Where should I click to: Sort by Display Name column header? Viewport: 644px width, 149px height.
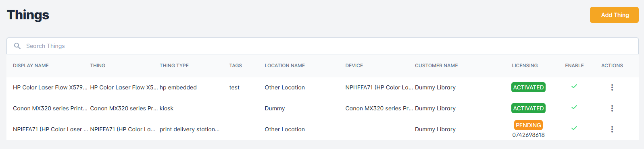coord(31,66)
